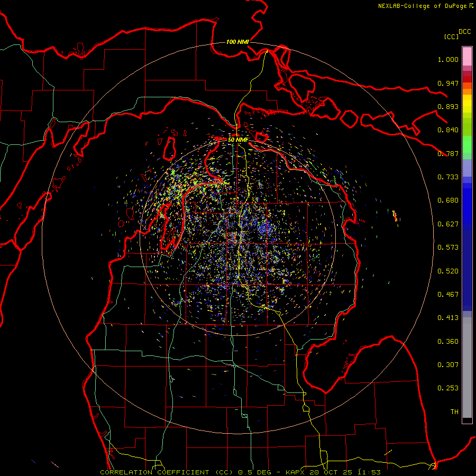Click the 0.413 color scale value
Image resolution: width=476 pixels, height=476 pixels.
(x=448, y=318)
